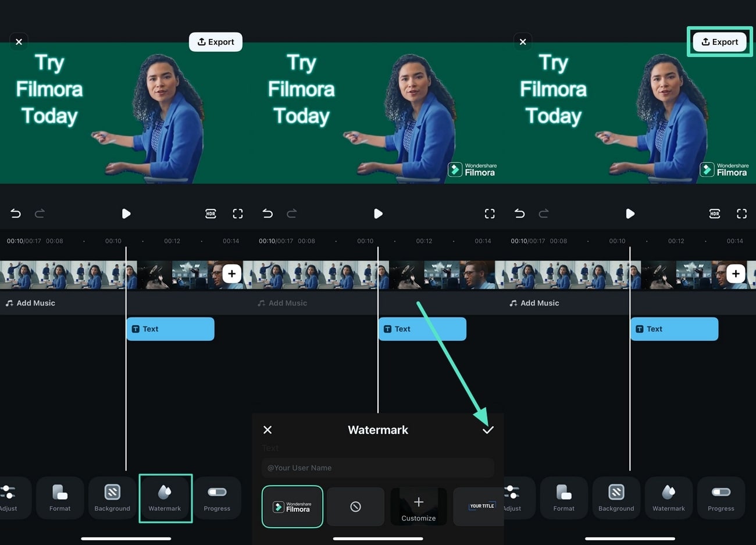This screenshot has width=756, height=545.
Task: Open the Format tool on the left screen
Action: click(x=60, y=498)
